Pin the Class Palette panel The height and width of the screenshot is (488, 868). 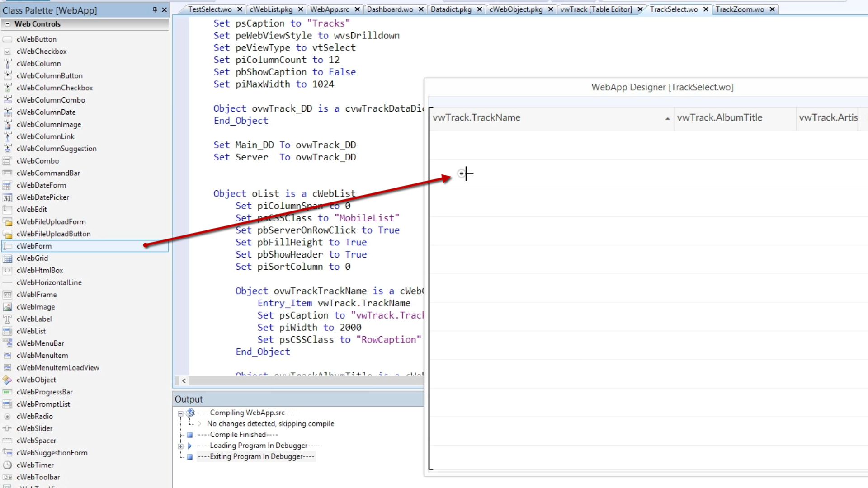155,9
